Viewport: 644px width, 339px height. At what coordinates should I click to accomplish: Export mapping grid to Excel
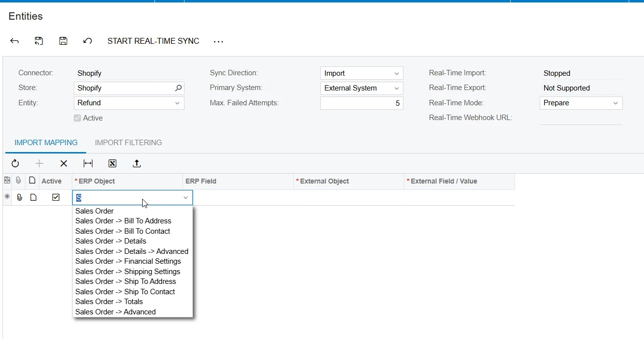point(112,163)
